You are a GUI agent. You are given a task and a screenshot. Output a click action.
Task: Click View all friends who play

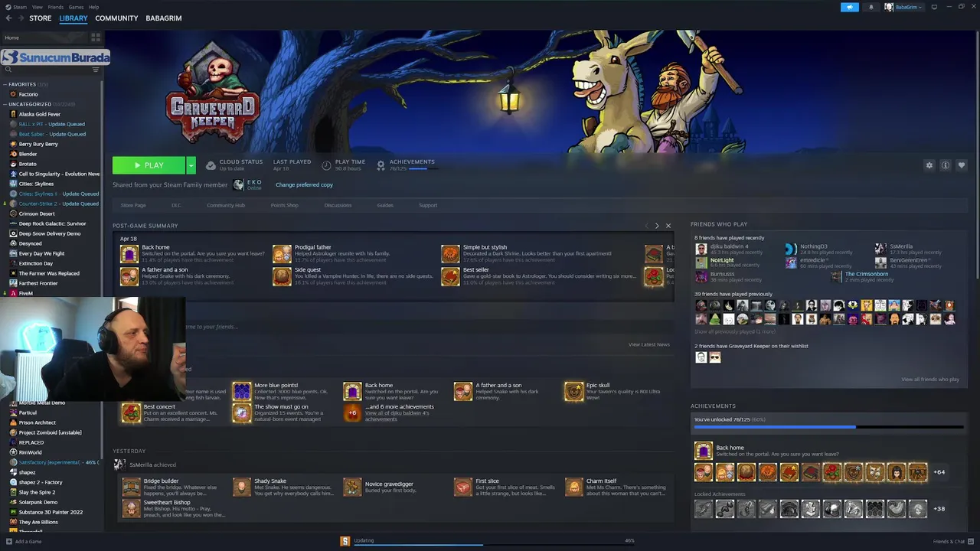pos(929,380)
